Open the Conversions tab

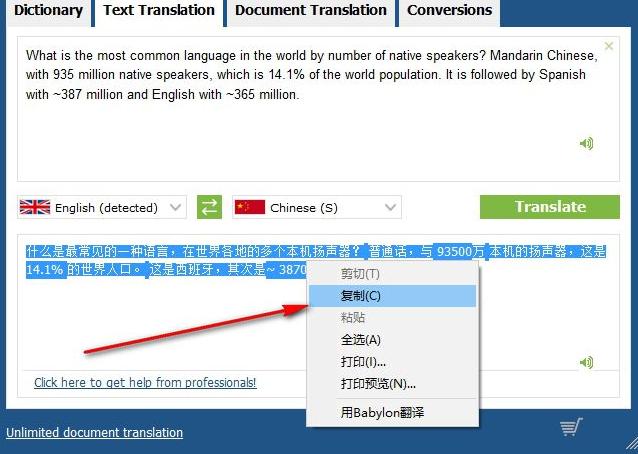(x=449, y=11)
